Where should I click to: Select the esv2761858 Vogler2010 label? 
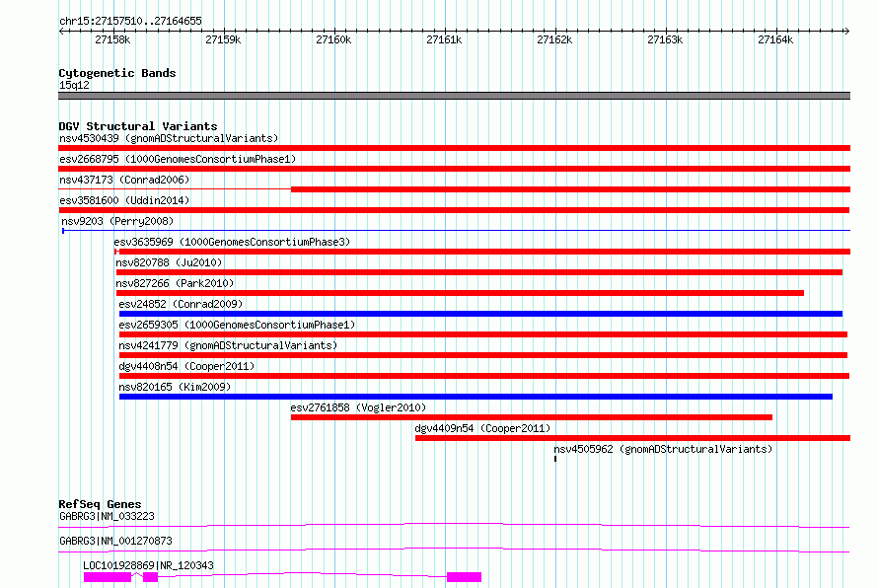point(358,407)
